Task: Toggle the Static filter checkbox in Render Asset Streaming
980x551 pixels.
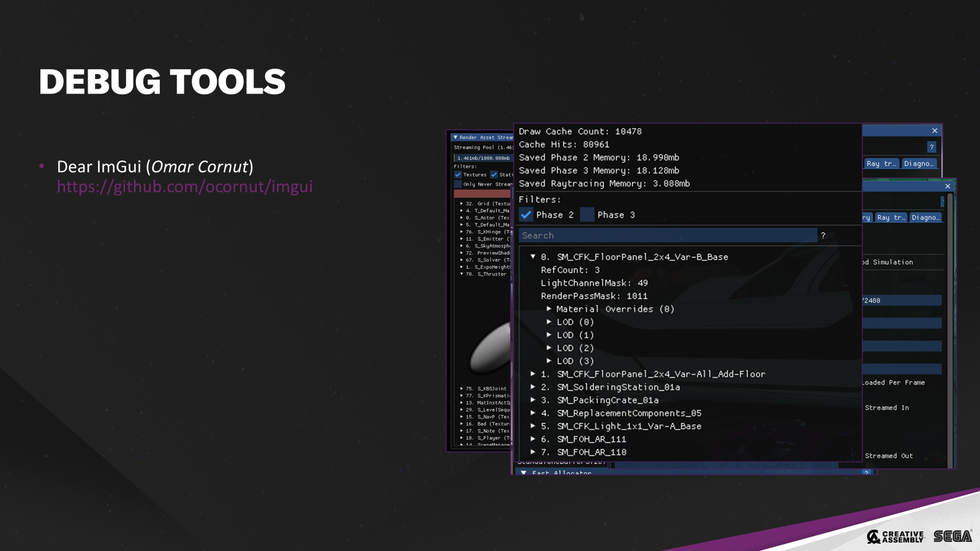Action: (494, 174)
